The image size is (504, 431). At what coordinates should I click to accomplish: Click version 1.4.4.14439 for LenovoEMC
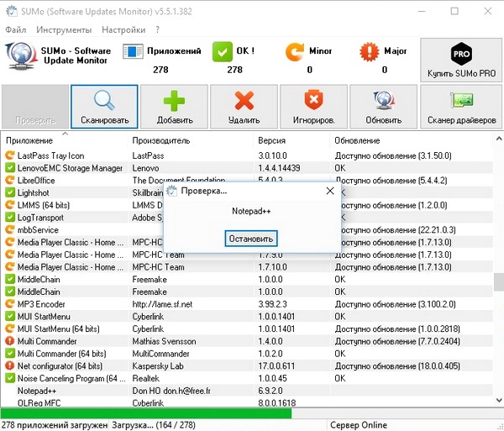(279, 168)
